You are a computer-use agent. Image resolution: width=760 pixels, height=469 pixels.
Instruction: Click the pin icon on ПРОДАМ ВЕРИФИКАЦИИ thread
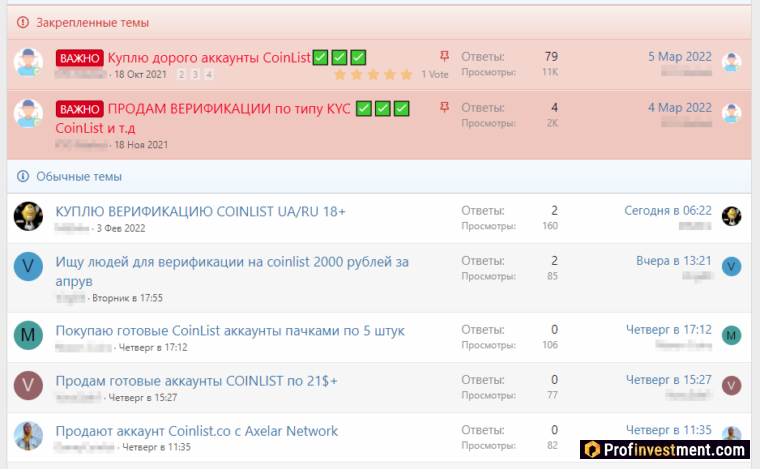[445, 106]
